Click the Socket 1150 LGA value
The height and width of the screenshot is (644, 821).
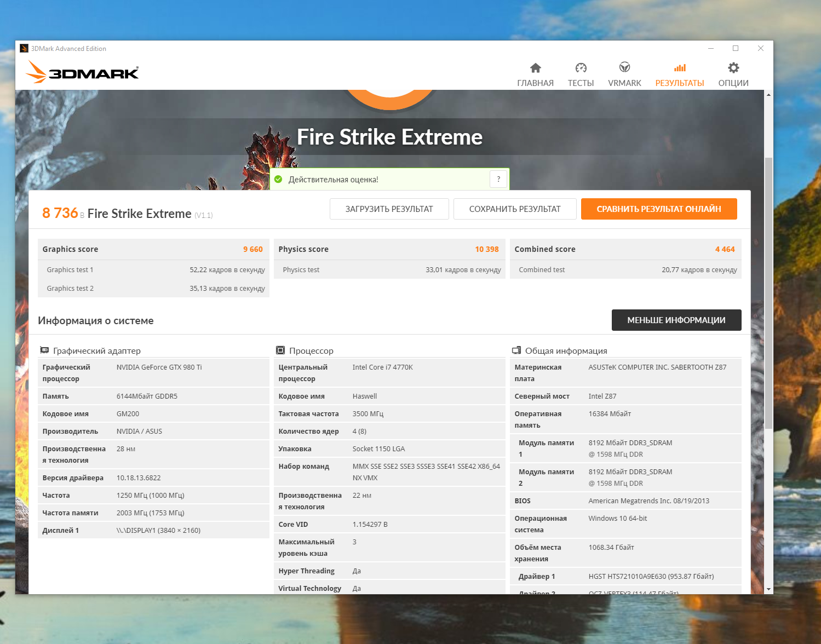point(379,449)
